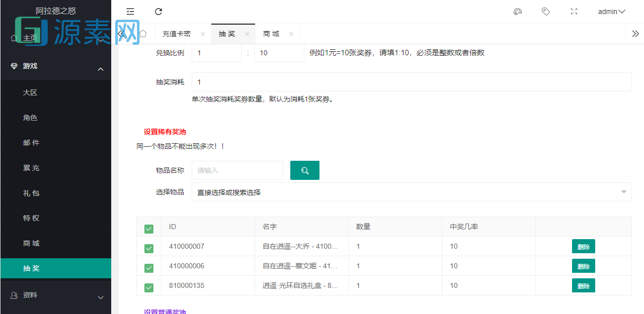Switch to the 充值卡密 tab
This screenshot has height=314, width=644.
(177, 34)
